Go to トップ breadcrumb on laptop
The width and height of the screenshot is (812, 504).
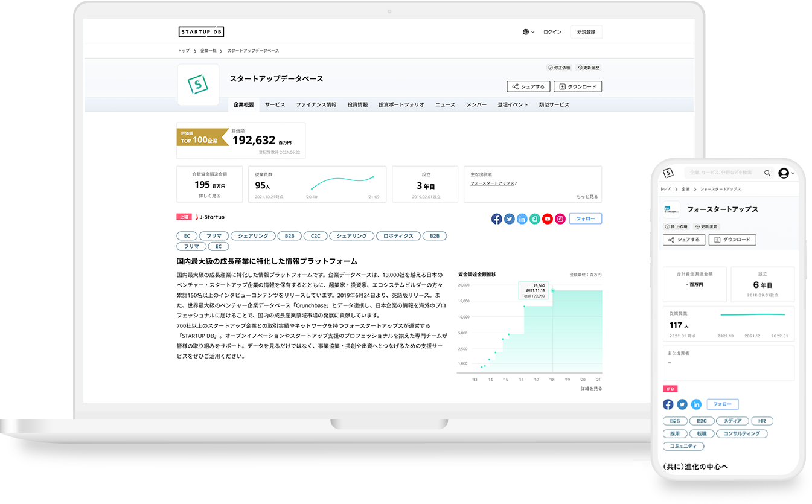tap(183, 51)
